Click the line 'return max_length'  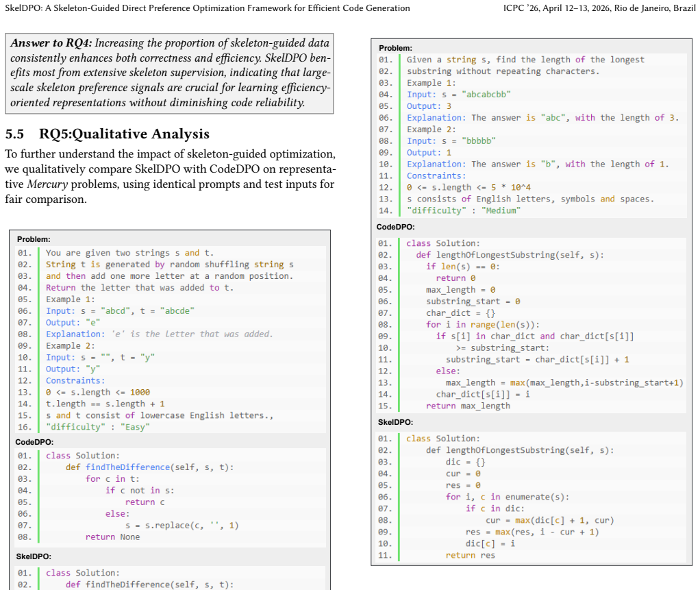point(468,406)
